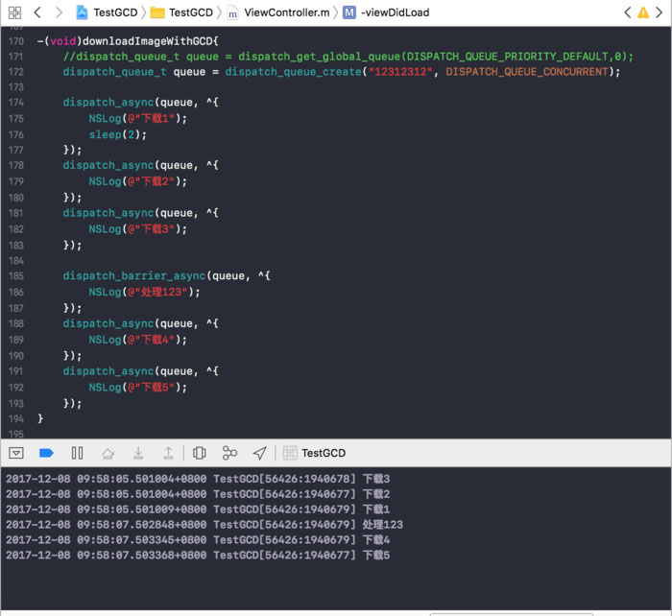Click the commented dispatch_get_global_queue line
The image size is (672, 616).
click(x=348, y=57)
